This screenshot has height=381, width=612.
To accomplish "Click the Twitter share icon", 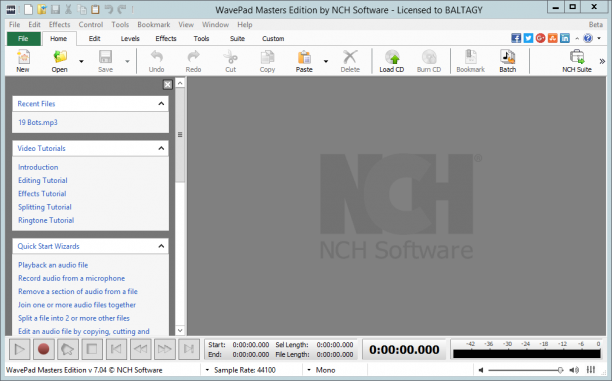I will point(528,38).
